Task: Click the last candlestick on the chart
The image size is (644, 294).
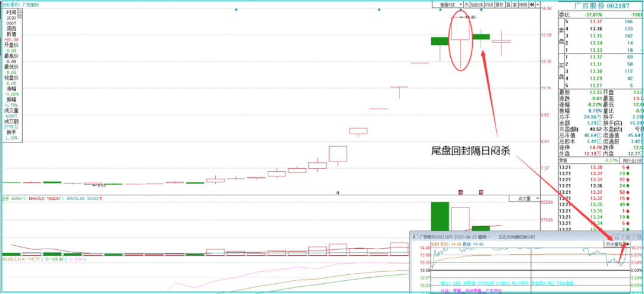Action: (501, 42)
